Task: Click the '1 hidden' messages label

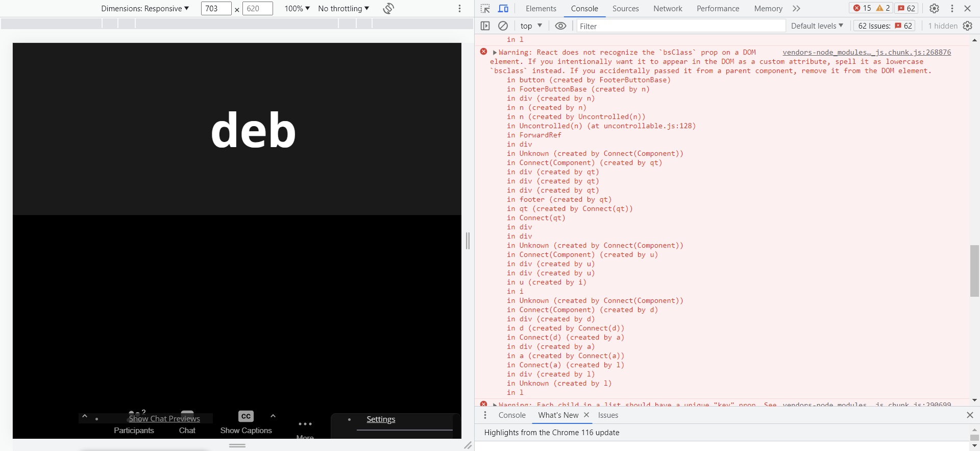Action: (x=943, y=26)
